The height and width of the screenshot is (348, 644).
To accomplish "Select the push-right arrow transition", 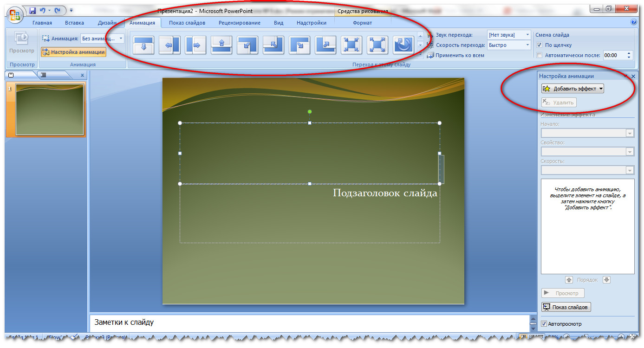I will [195, 45].
